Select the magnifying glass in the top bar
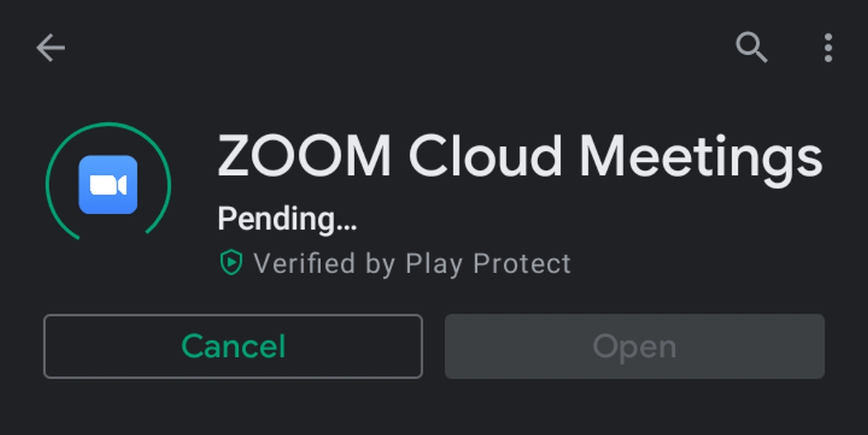The image size is (868, 435). pyautogui.click(x=752, y=47)
